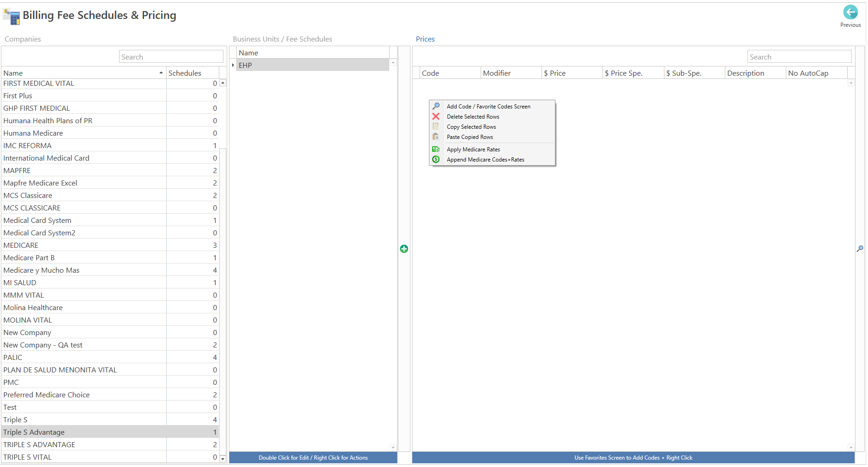Click fee schedules list scroll up arrow
Viewport: 868px width, 467px height.
pos(393,62)
